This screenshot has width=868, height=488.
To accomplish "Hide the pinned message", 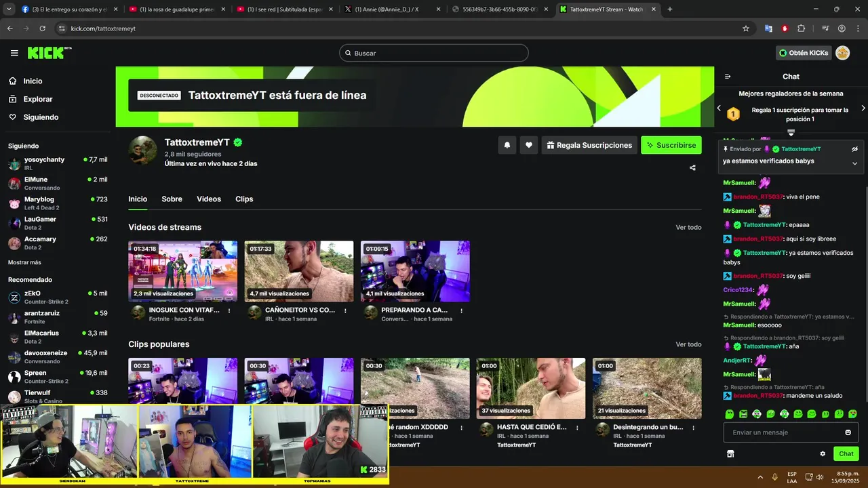I will [x=854, y=148].
